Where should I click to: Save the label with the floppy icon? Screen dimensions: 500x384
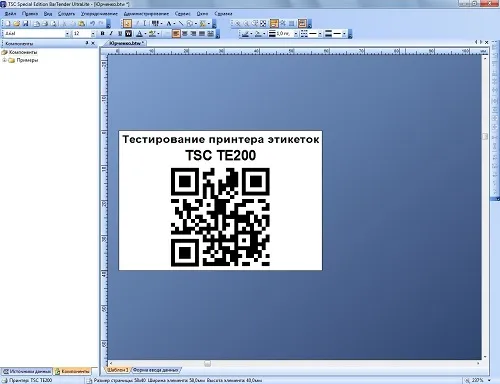coord(25,23)
